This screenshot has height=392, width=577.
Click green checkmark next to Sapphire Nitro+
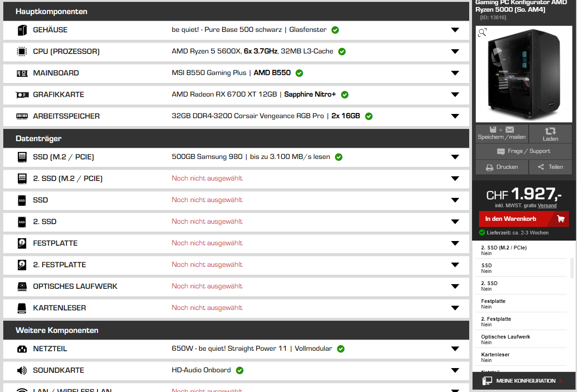click(345, 95)
